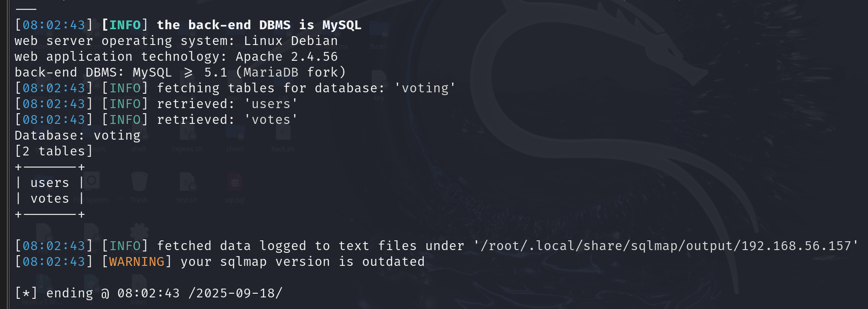Click the bold MySQL back-end DBMS message
Screen dimensions: 868x309
pyautogui.click(x=259, y=25)
